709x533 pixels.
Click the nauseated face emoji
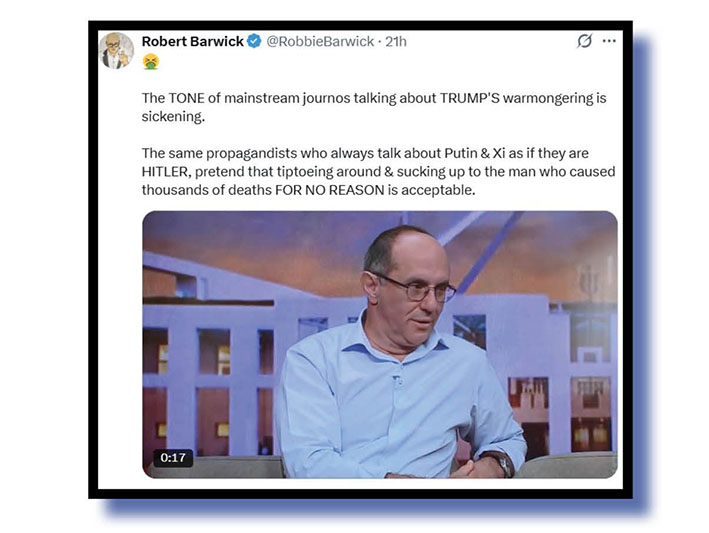point(151,62)
